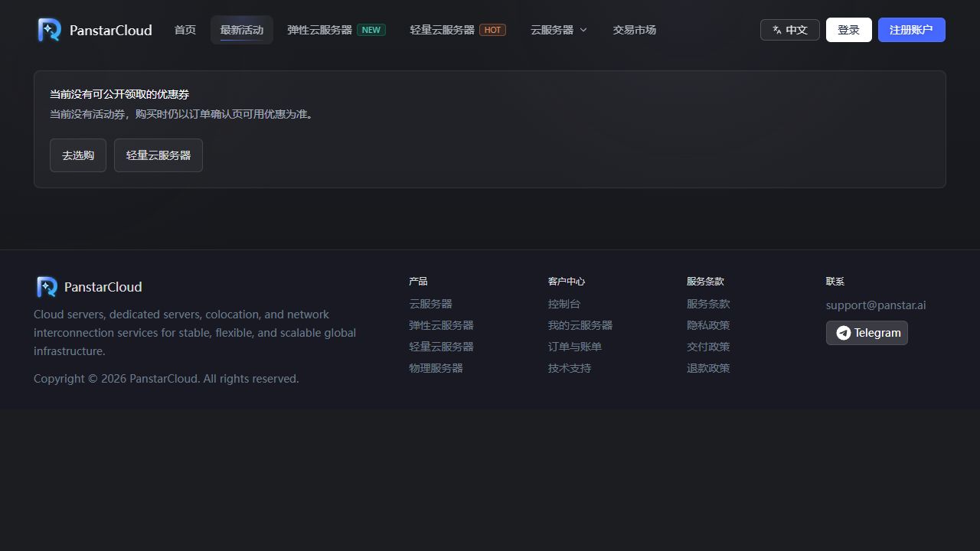Click the copyright 2026 PanstarCloud text
The width and height of the screenshot is (980, 551).
[166, 379]
